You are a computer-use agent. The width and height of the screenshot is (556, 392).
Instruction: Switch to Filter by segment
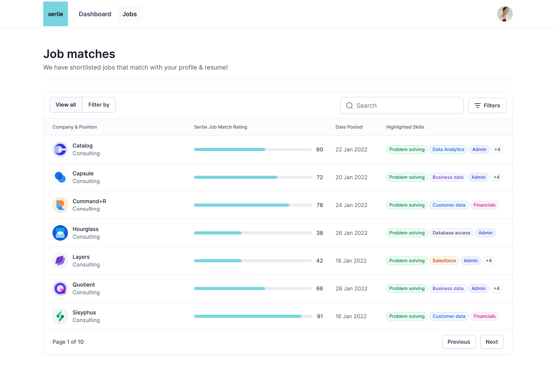pos(99,105)
